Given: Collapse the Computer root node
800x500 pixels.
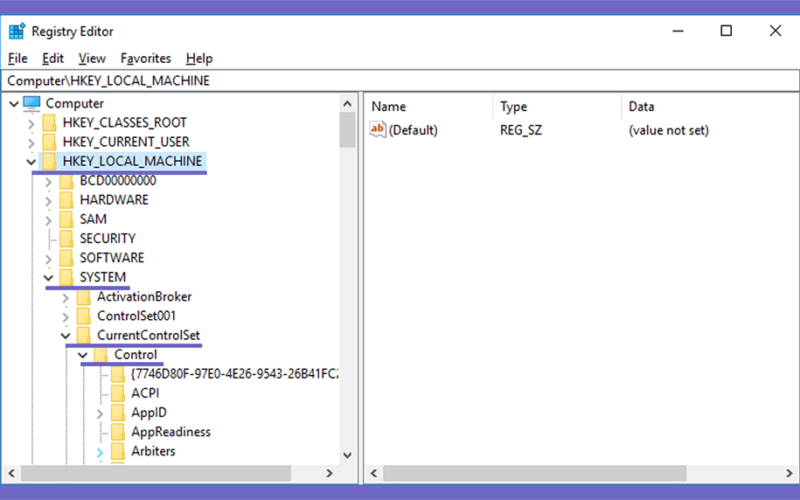Looking at the screenshot, I should click(x=14, y=104).
